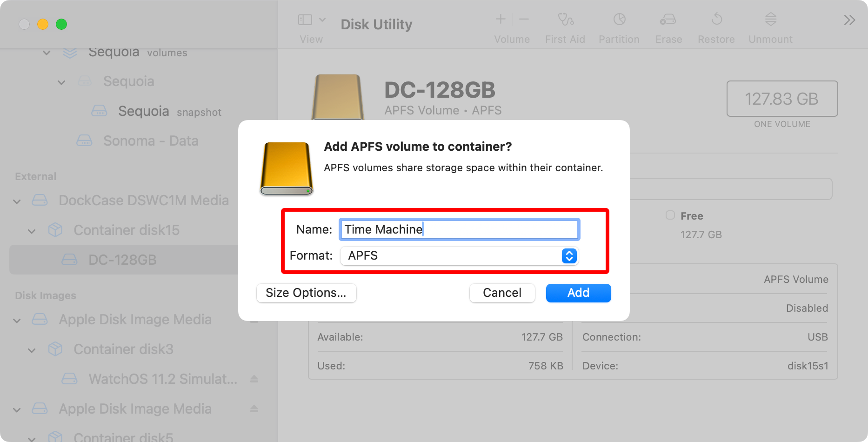This screenshot has height=442, width=868.
Task: Open the Partition tool
Action: pos(619,19)
